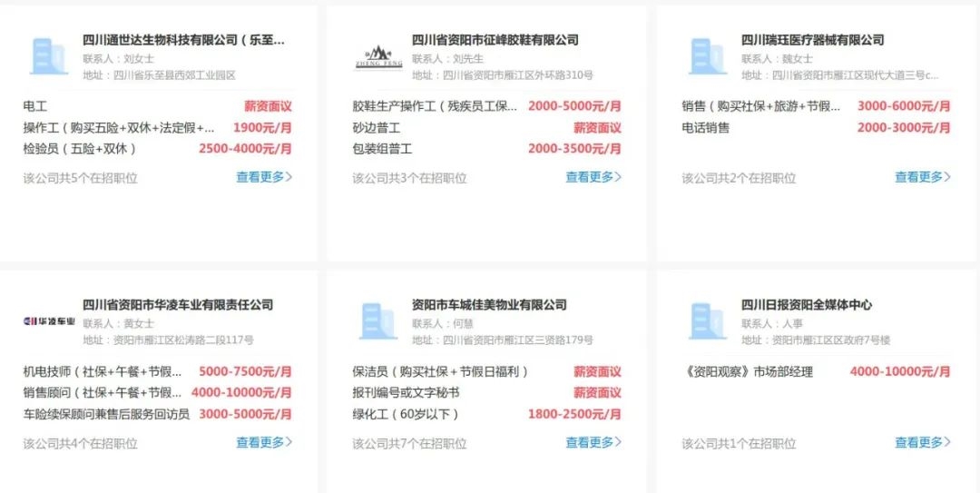The image size is (980, 493).
Task: Open the 保洁员 job listing
Action: pos(441,371)
